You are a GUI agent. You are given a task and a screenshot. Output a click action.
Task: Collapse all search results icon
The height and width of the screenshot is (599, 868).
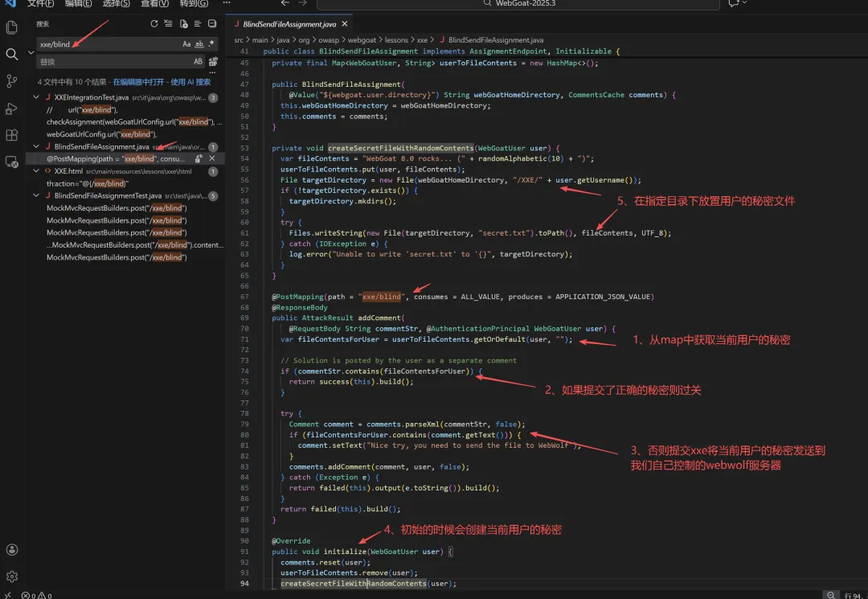tap(212, 24)
